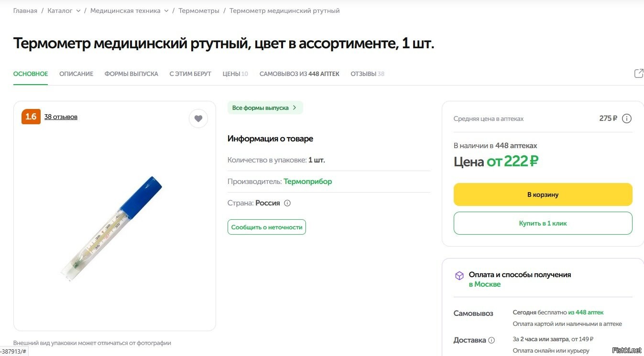Open the 38 отзывов reviews link
644x356 pixels.
pyautogui.click(x=61, y=117)
